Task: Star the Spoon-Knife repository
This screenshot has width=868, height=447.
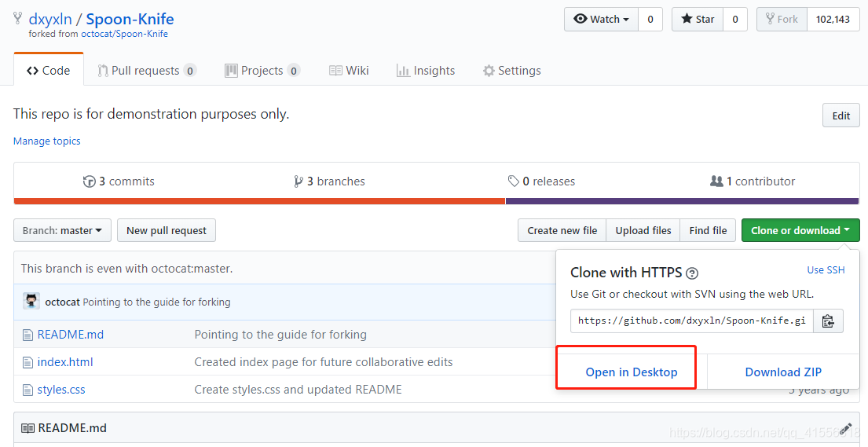Action: (698, 20)
